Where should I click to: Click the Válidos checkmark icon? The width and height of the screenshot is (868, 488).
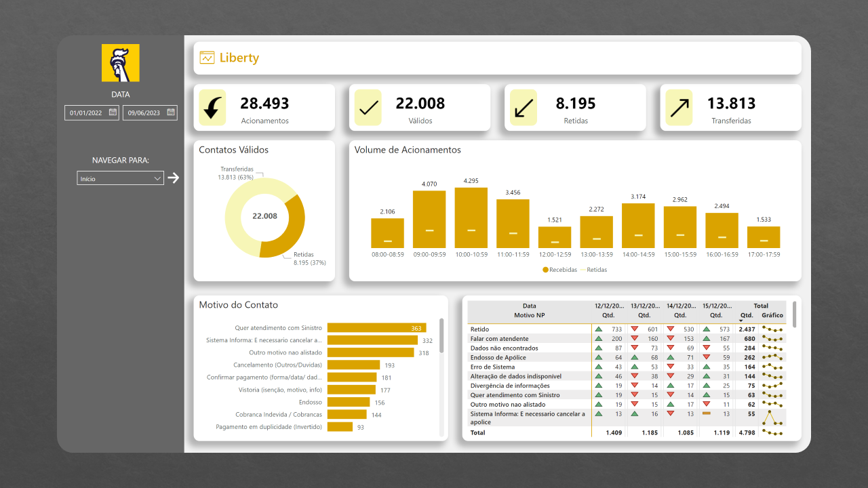coord(368,108)
